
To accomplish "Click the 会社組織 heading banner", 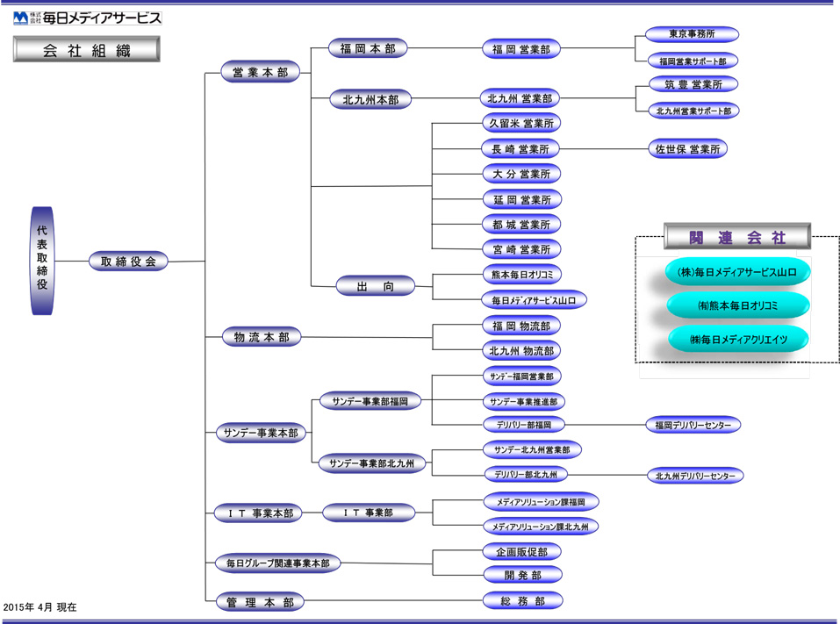I will pyautogui.click(x=87, y=50).
